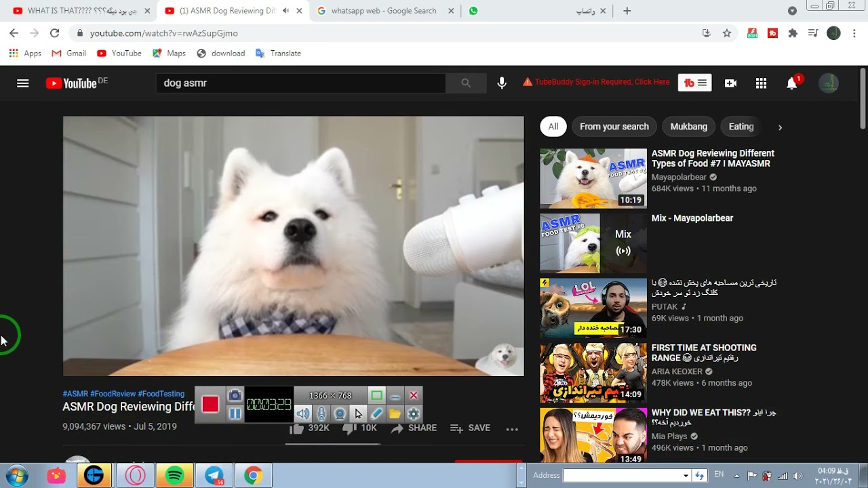868x488 pixels.
Task: Toggle system audio capture in recorder
Action: (303, 413)
